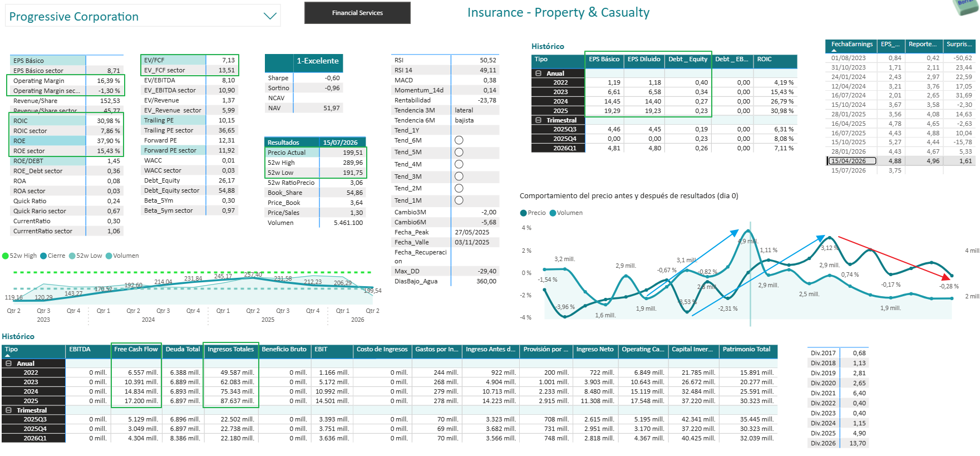
Task: Click the 2022 row in the EPS Básico table
Action: [664, 82]
